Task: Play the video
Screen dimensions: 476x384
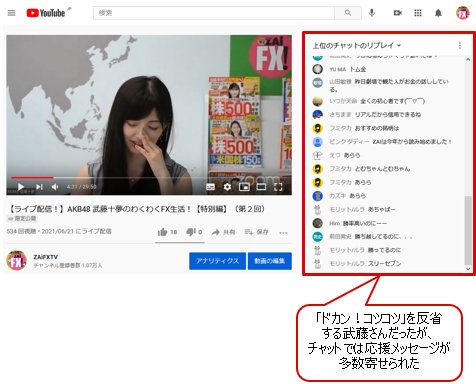Action: [x=21, y=187]
